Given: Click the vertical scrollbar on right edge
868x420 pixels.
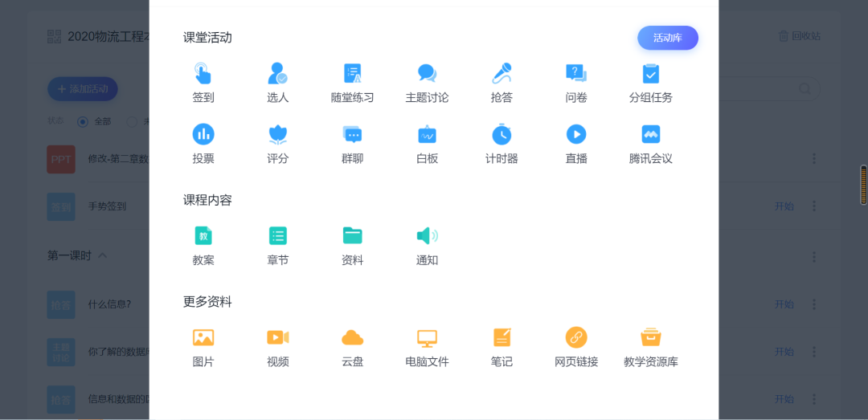Looking at the screenshot, I should click(864, 185).
